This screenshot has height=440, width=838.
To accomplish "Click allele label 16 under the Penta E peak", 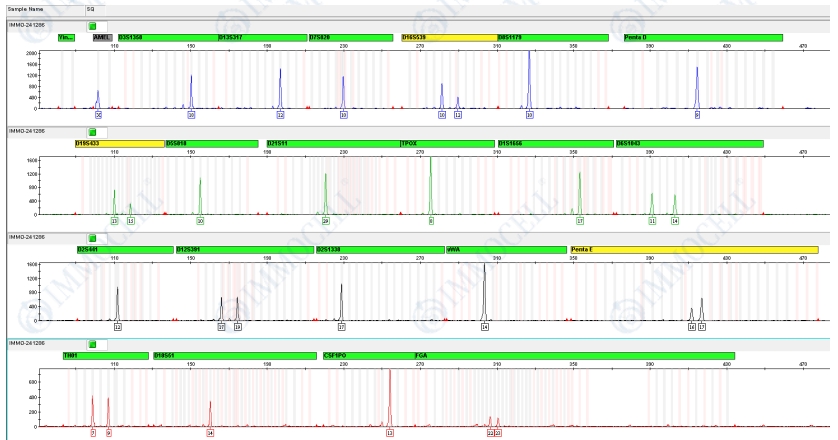I will (x=692, y=327).
